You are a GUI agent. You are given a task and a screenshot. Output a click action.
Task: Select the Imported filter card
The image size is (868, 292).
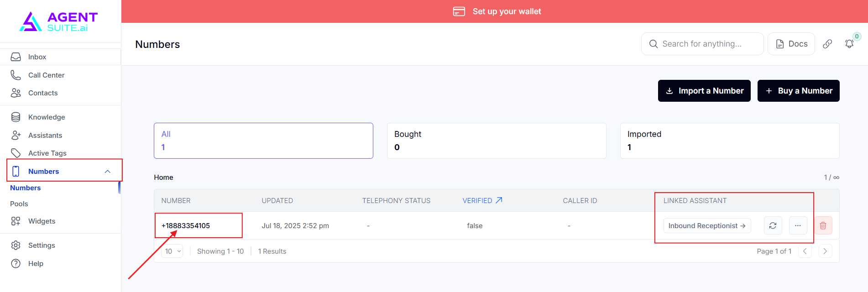(729, 141)
